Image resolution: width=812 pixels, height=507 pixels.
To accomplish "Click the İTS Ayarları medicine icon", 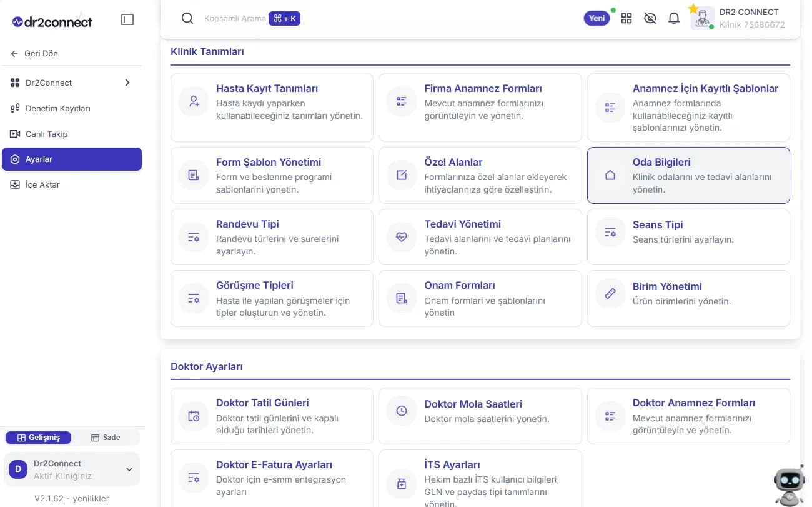I will pos(402,484).
